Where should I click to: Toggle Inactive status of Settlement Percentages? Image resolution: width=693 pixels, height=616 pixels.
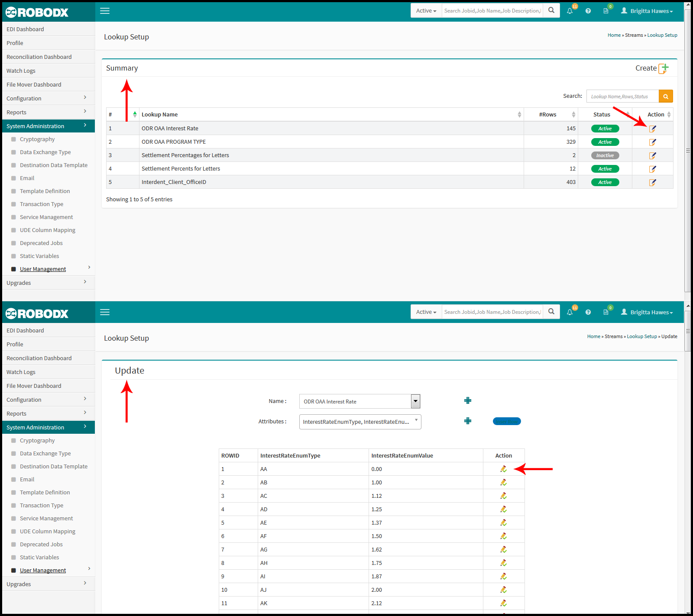(605, 155)
